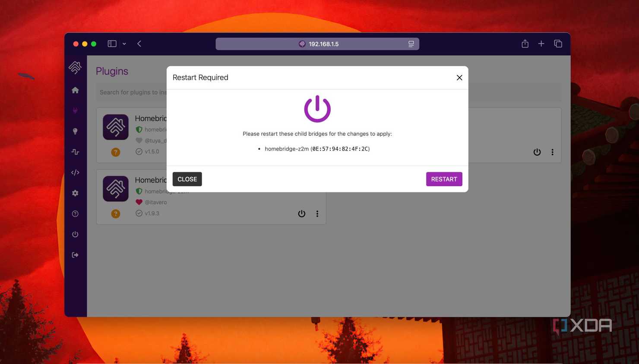Screen dimensions: 639x364
Task: Click the @itavero author link
Action: pos(156,202)
